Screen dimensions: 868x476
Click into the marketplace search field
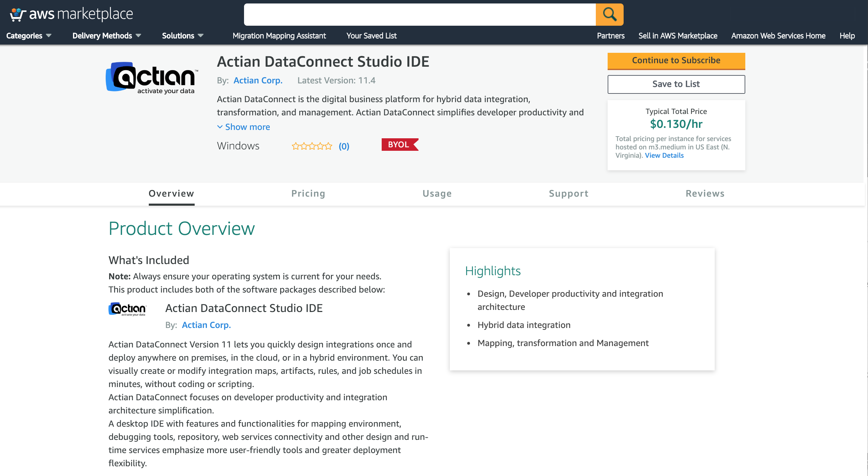pos(419,15)
